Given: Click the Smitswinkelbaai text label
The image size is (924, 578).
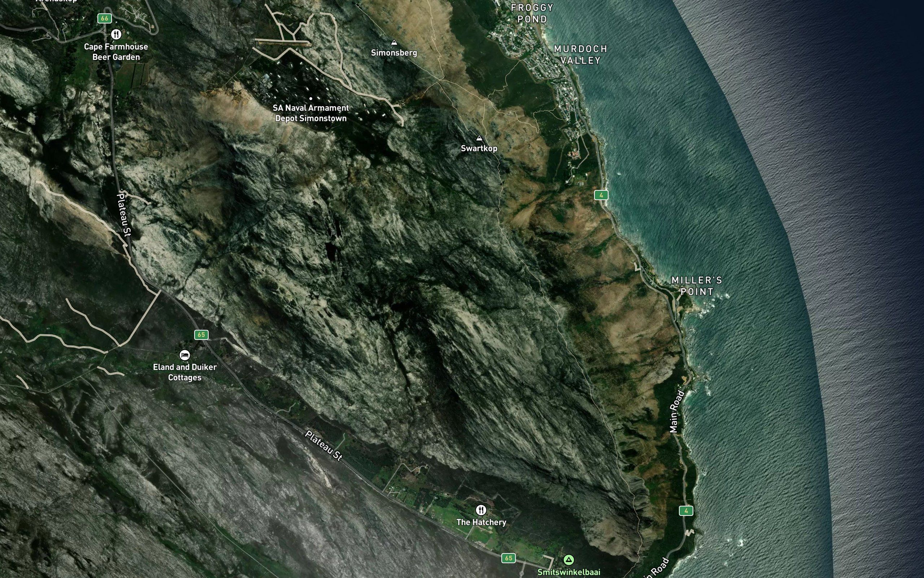Looking at the screenshot, I should (x=568, y=572).
